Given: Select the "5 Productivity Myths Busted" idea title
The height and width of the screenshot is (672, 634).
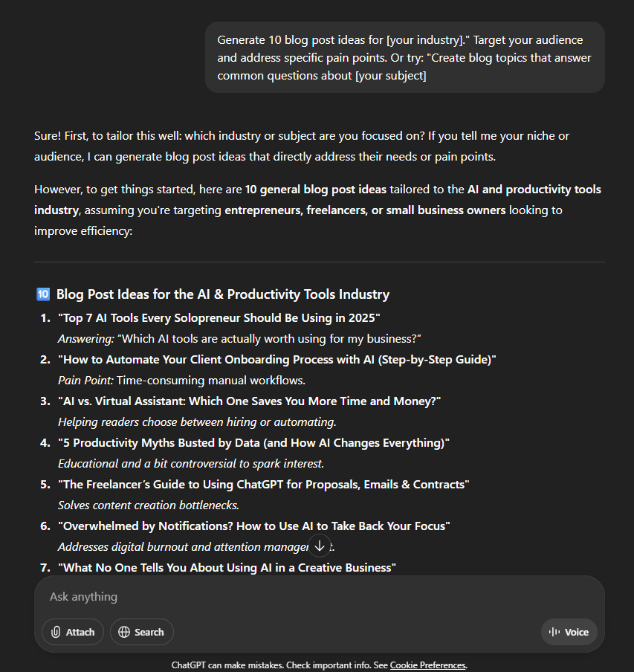Looking at the screenshot, I should coord(254,443).
